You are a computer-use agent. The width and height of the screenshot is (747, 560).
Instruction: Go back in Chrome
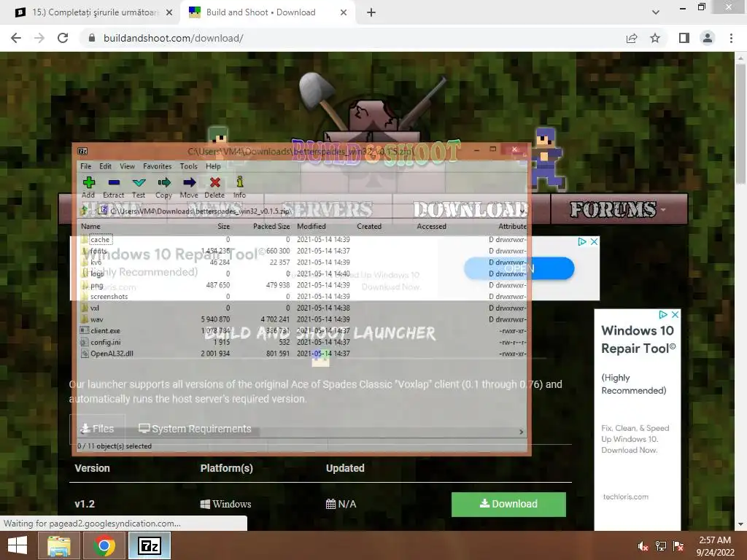point(16,38)
